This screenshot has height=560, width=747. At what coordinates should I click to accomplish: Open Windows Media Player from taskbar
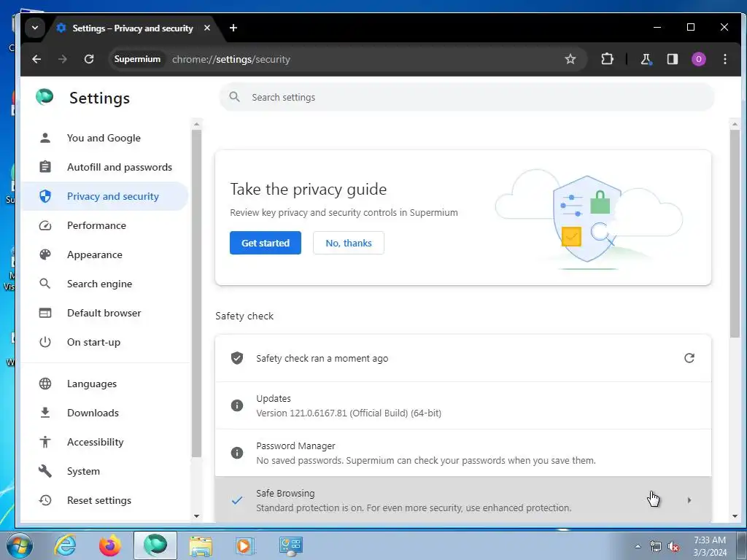click(245, 545)
